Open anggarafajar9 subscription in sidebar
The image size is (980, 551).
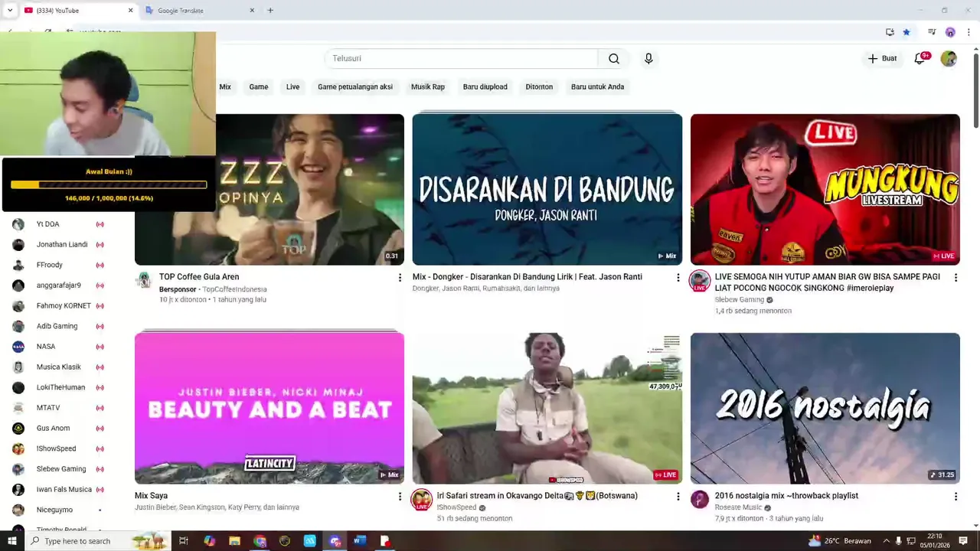(x=60, y=285)
